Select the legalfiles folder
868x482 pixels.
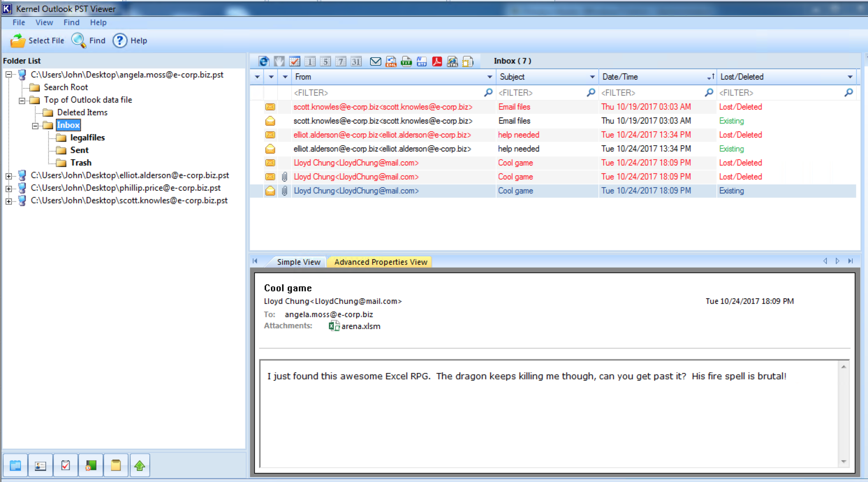tap(87, 138)
